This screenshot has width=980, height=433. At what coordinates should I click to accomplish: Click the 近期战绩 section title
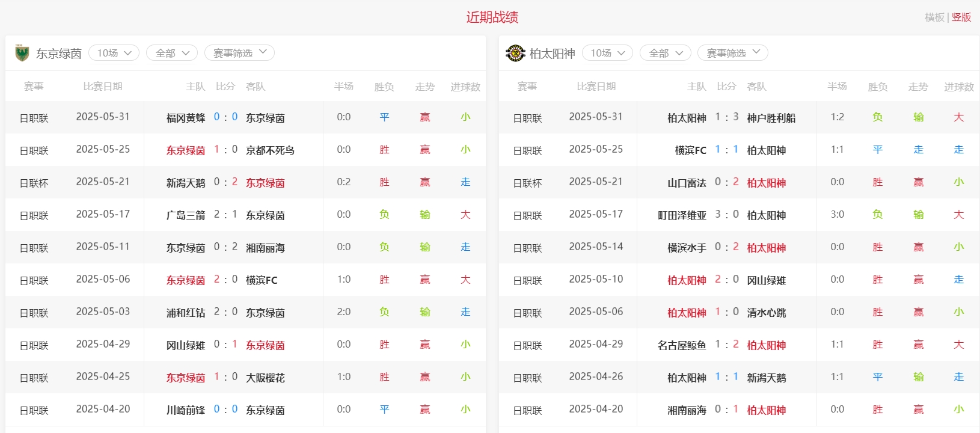click(x=492, y=17)
